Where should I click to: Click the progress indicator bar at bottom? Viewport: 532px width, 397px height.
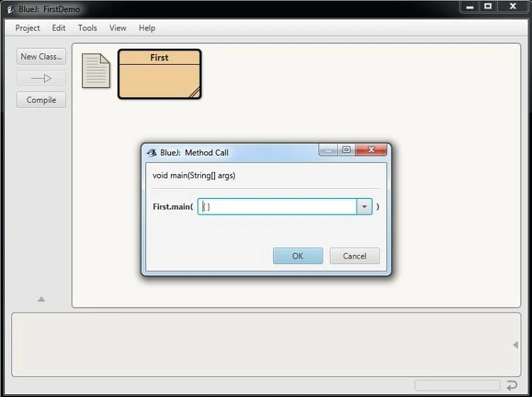456,386
